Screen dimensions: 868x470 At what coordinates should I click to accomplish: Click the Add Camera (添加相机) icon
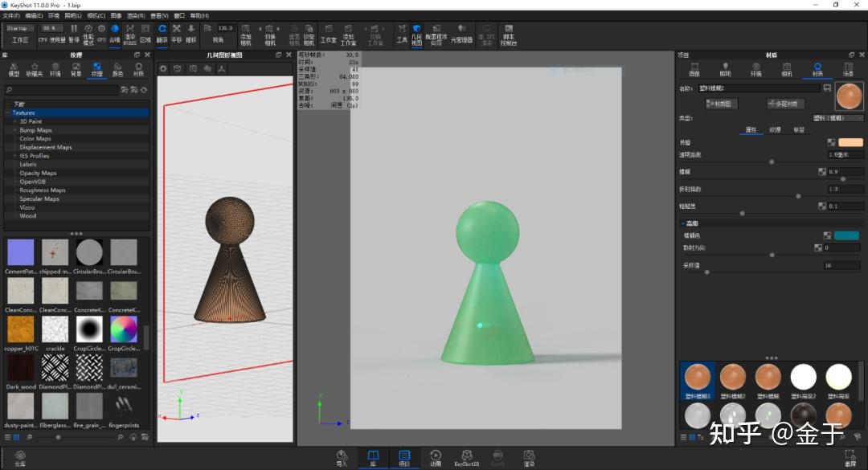[246, 32]
